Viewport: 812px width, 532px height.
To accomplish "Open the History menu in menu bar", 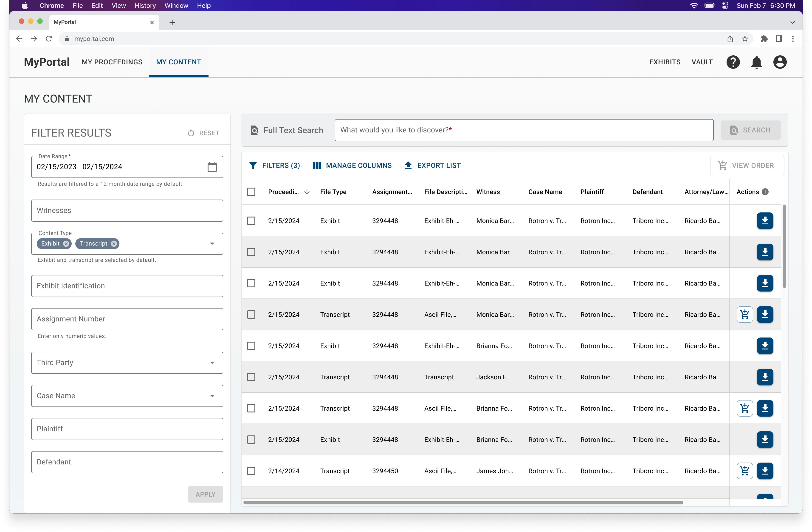I will [x=145, y=6].
